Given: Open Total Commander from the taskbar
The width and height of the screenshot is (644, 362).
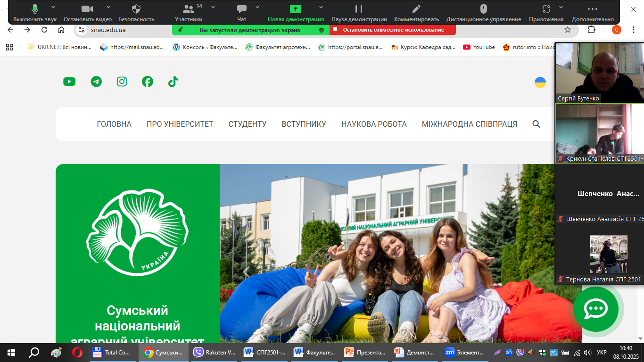Looking at the screenshot, I should [x=112, y=352].
